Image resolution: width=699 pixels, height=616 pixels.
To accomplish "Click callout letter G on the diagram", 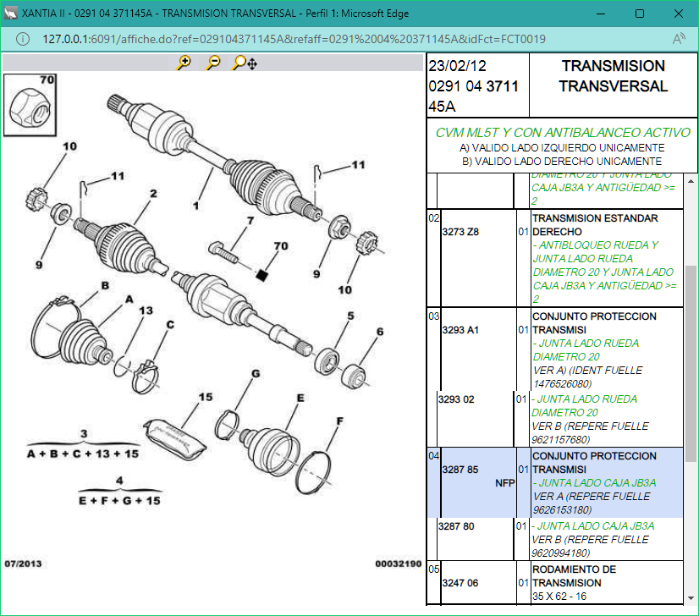I will (x=256, y=373).
